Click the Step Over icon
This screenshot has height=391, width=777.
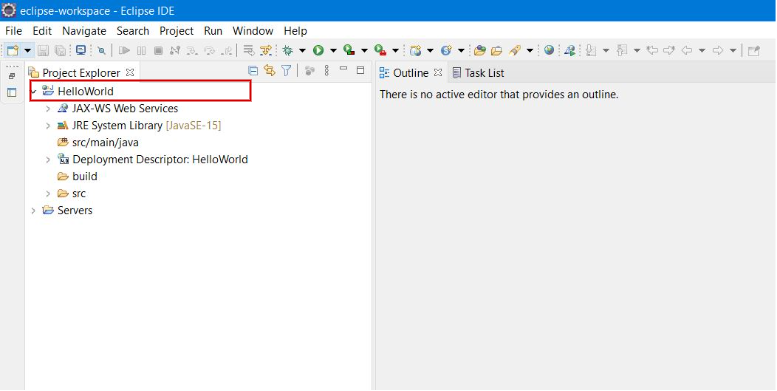tap(209, 50)
